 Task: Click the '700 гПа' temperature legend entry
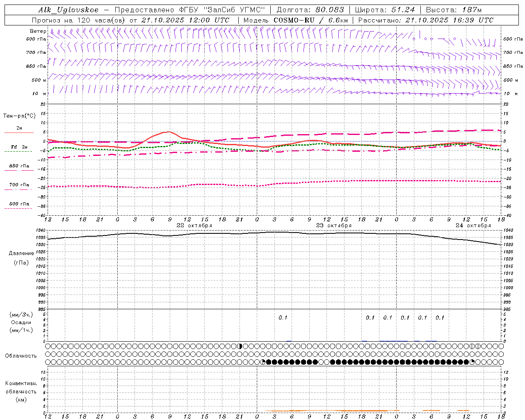19,185
